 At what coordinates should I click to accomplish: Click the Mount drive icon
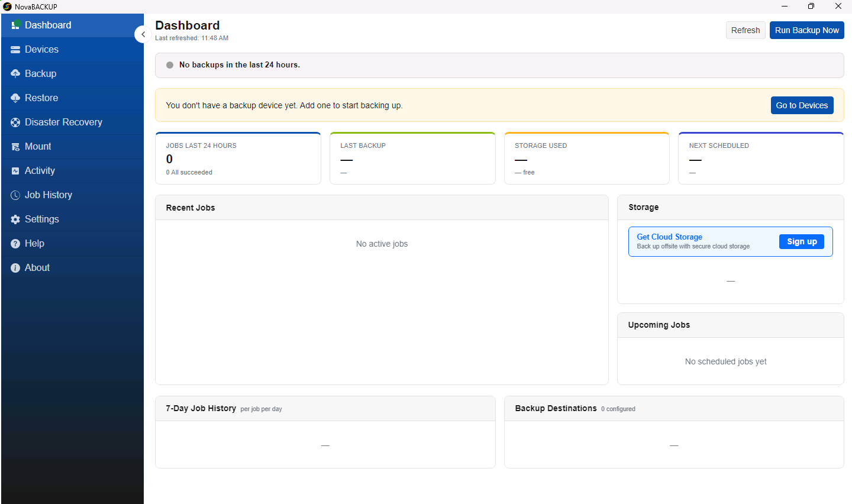click(x=15, y=147)
